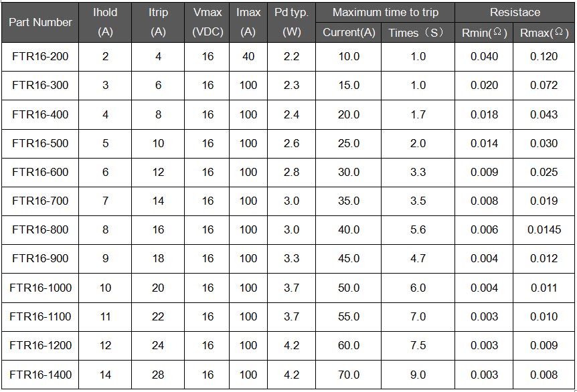Select the FTR16-1400 part number

pos(40,375)
